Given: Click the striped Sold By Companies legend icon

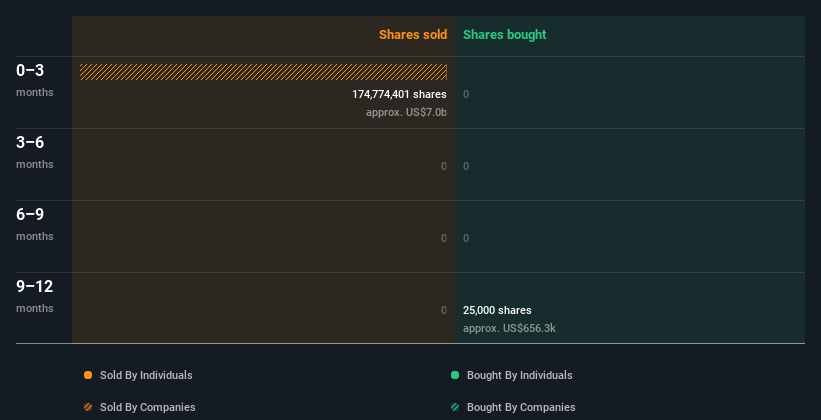Looking at the screenshot, I should (x=88, y=407).
